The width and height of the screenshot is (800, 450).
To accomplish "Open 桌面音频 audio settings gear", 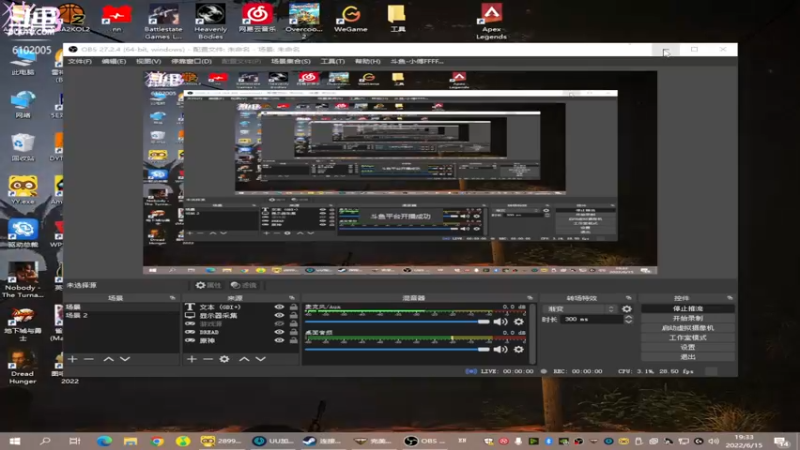I will click(x=519, y=349).
